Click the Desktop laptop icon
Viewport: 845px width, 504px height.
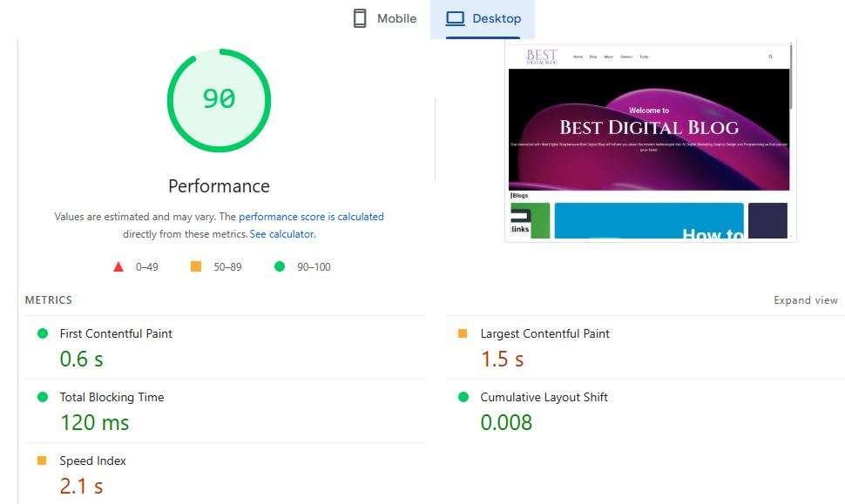(x=456, y=19)
